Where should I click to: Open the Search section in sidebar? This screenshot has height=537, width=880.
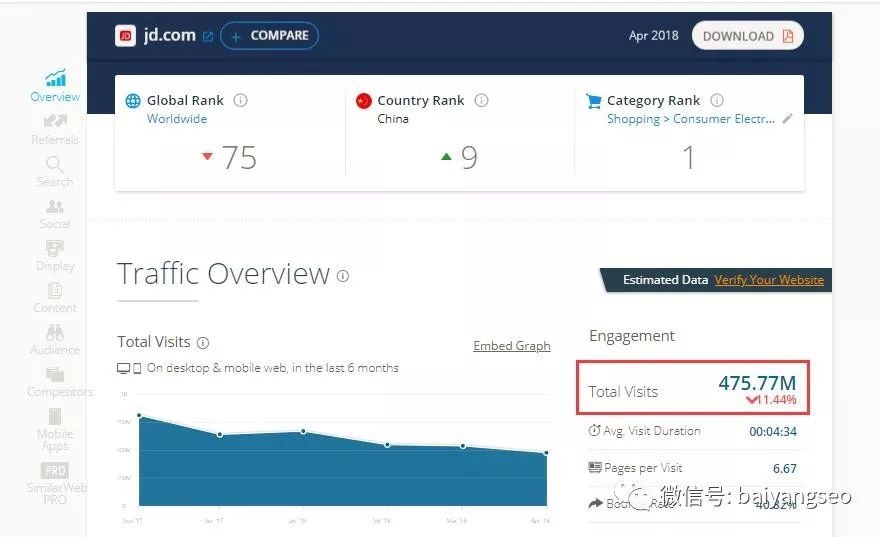pyautogui.click(x=55, y=172)
